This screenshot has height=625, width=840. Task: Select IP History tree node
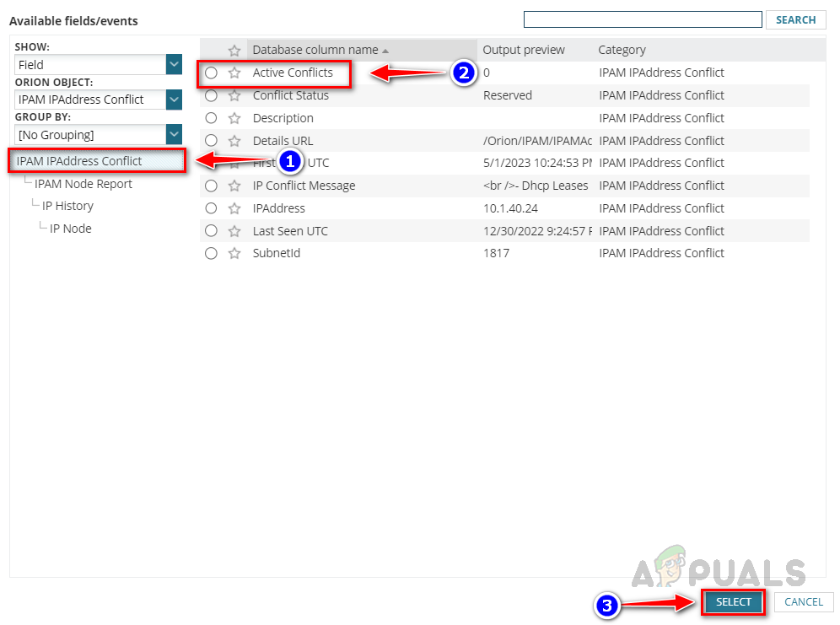(67, 206)
